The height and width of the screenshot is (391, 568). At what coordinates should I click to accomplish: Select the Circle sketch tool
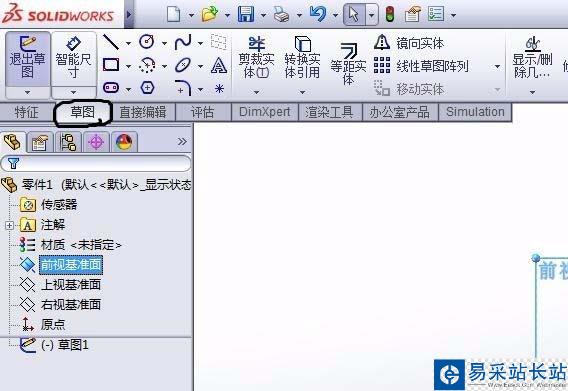point(147,42)
